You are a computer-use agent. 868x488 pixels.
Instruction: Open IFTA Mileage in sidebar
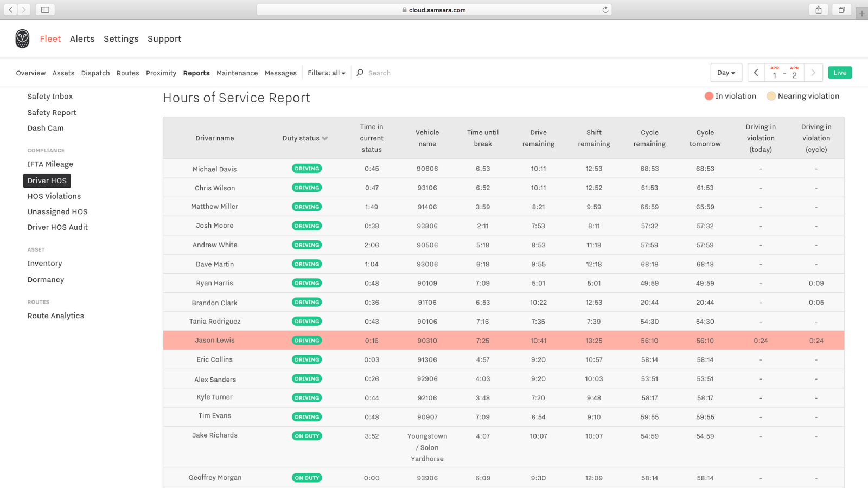50,164
